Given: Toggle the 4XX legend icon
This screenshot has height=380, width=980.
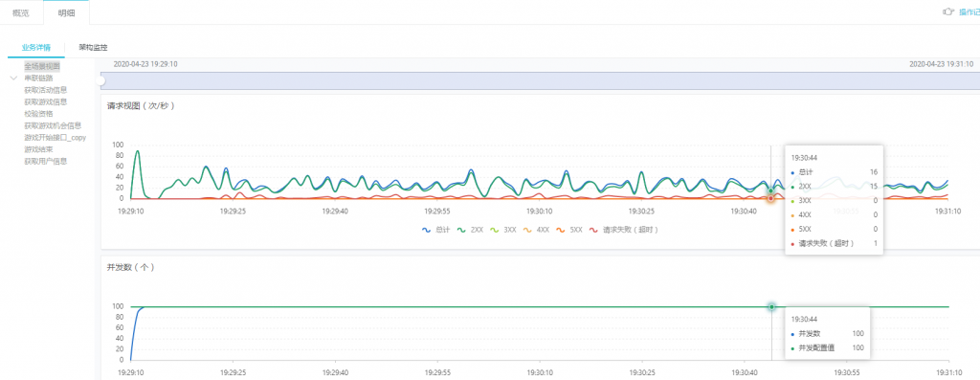Looking at the screenshot, I should coord(529,230).
